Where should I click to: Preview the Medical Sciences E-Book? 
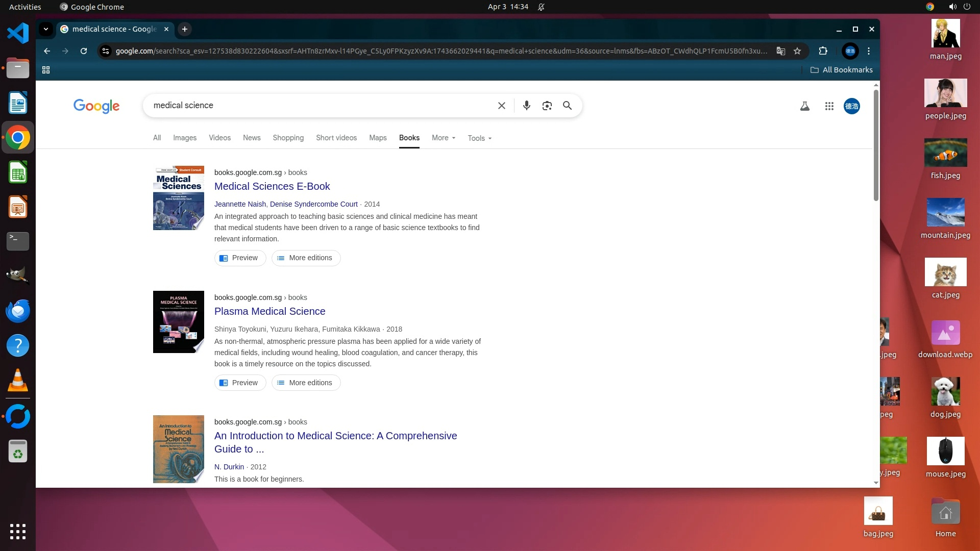[x=240, y=258]
